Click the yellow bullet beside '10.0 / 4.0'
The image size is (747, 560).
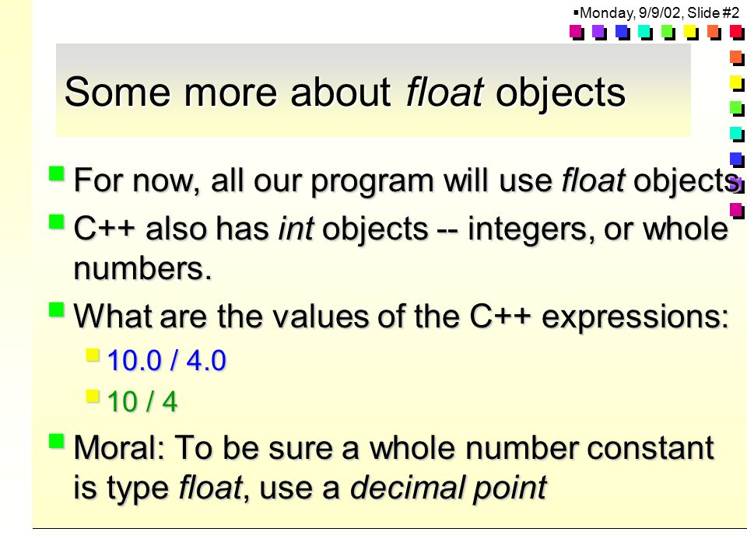pos(93,355)
